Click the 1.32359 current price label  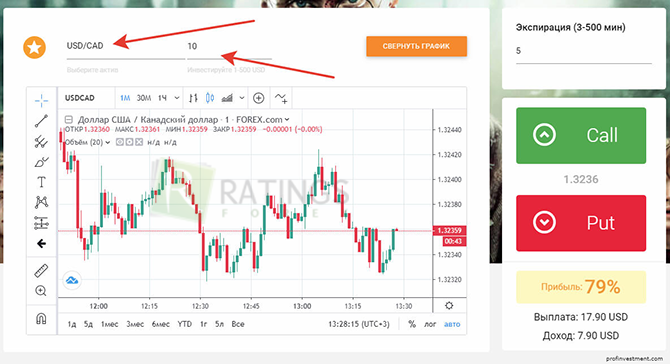click(449, 230)
